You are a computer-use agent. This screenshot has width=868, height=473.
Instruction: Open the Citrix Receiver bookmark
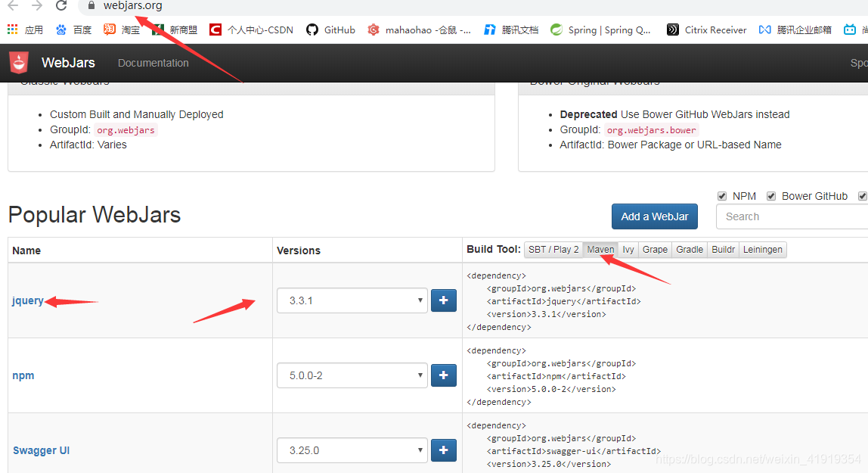tap(706, 30)
